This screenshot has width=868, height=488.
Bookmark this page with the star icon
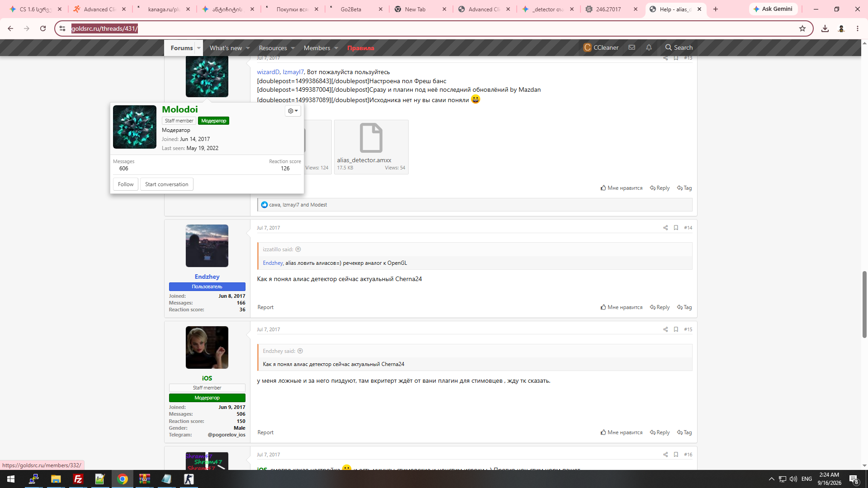click(802, 28)
